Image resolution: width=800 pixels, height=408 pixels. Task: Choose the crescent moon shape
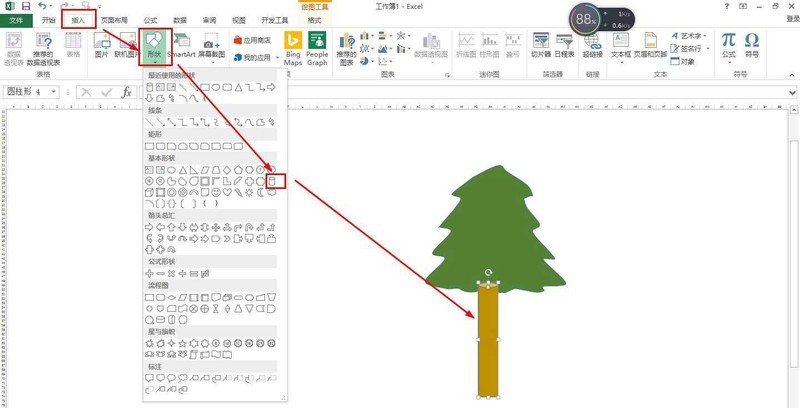click(x=260, y=192)
